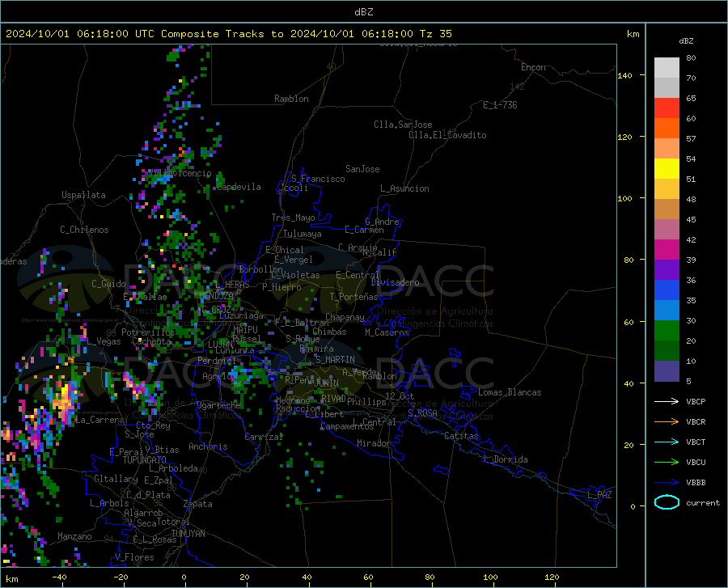Click the orange VBCR arrow legend icon
Image resolution: width=728 pixels, height=588 pixels.
667,421
